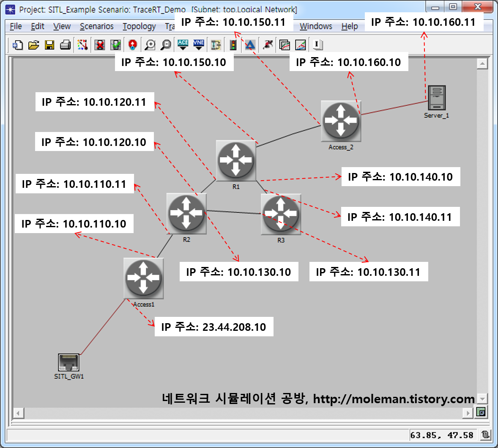Click the small icon at status bar's right end
The width and height of the screenshot is (498, 448).
click(x=485, y=435)
